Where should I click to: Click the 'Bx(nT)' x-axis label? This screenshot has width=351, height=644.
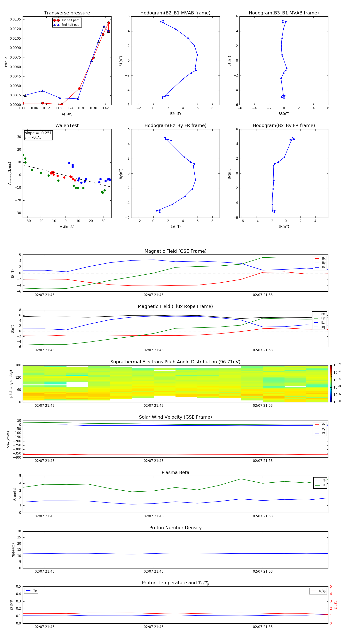click(284, 227)
